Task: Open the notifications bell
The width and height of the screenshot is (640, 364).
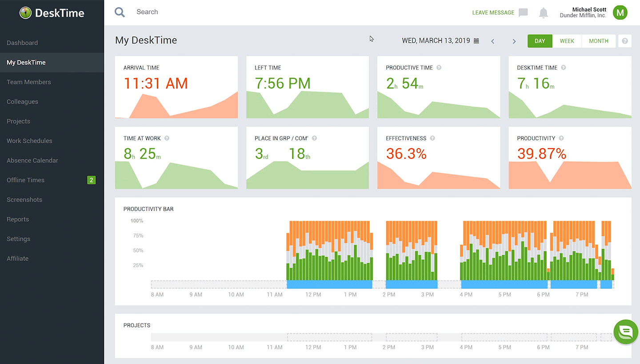Action: [x=543, y=12]
